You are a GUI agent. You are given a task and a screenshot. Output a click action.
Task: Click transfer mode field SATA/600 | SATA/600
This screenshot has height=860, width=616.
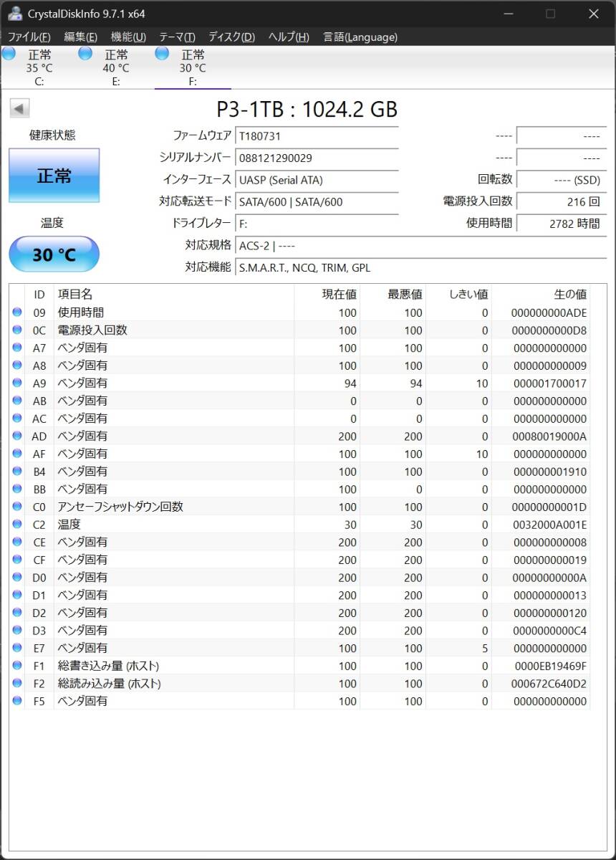click(x=317, y=202)
